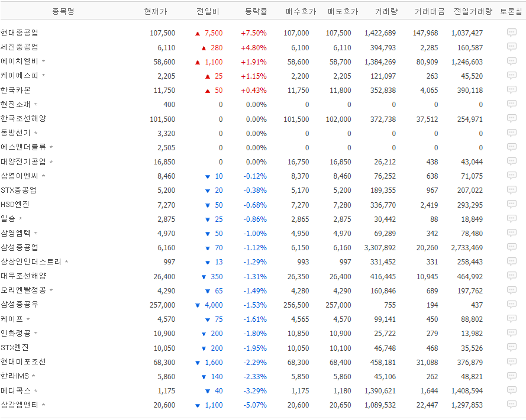Open discussion room icon for 케이에스피
Viewport: 526px width, 420px height.
[x=512, y=76]
